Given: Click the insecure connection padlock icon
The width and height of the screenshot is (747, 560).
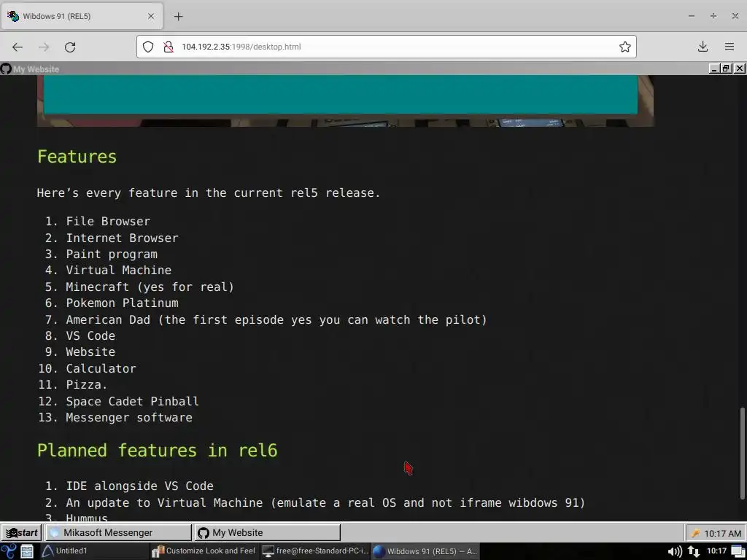Looking at the screenshot, I should [169, 47].
